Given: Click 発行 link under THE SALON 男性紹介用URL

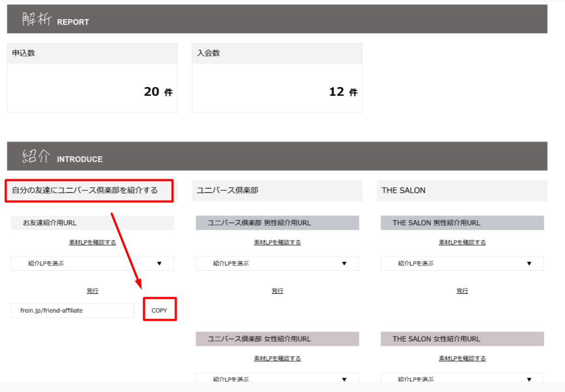Looking at the screenshot, I should coord(462,291).
